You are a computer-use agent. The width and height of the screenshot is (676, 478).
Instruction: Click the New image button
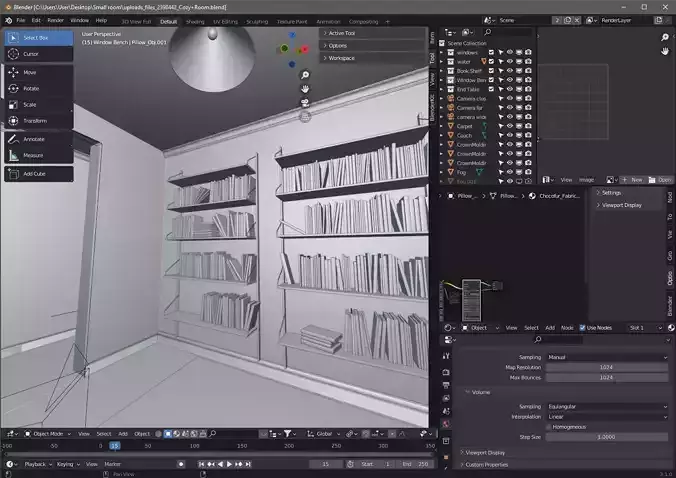coord(632,180)
